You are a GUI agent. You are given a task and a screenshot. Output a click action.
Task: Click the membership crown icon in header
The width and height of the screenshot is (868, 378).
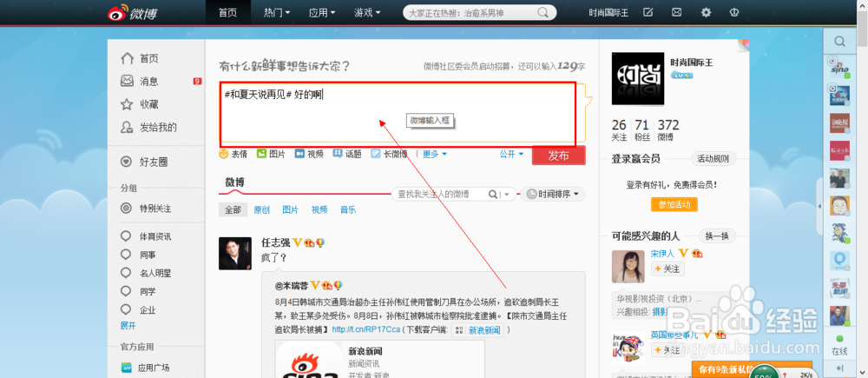coord(734,12)
